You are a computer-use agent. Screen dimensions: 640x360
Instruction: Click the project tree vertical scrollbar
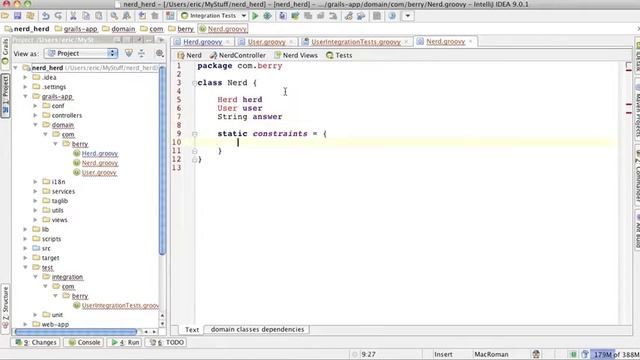tap(162, 160)
